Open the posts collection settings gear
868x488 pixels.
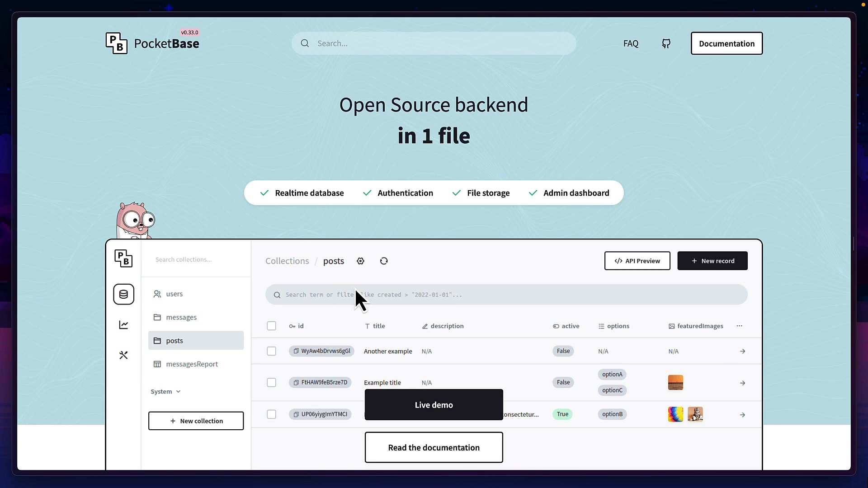point(360,261)
